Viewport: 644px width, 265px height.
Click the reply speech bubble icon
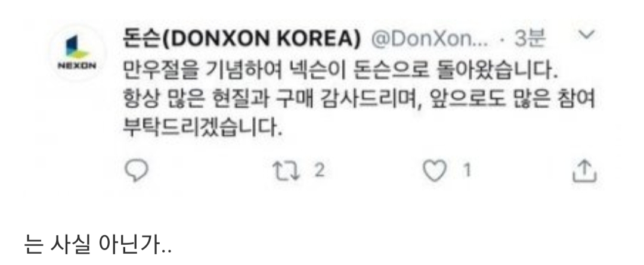click(x=135, y=171)
